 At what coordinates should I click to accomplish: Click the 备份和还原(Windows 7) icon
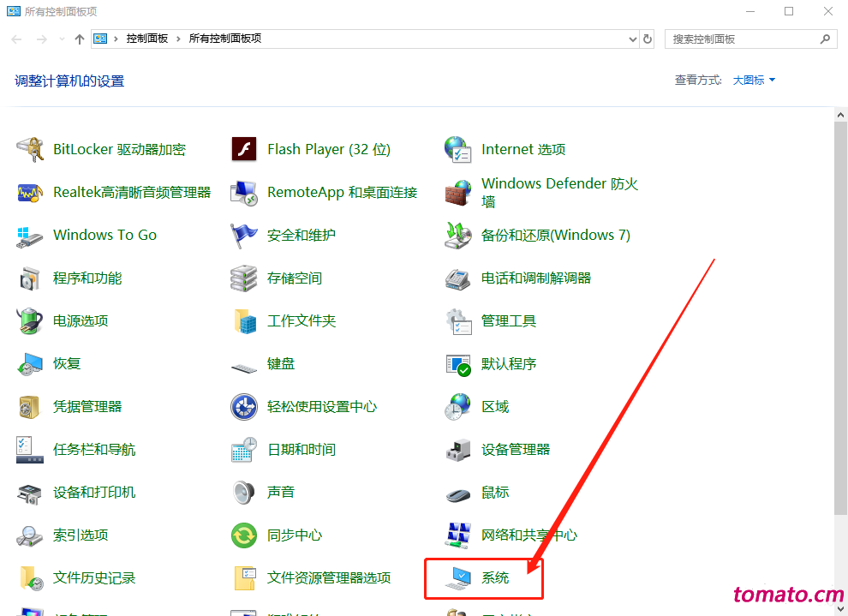click(458, 236)
